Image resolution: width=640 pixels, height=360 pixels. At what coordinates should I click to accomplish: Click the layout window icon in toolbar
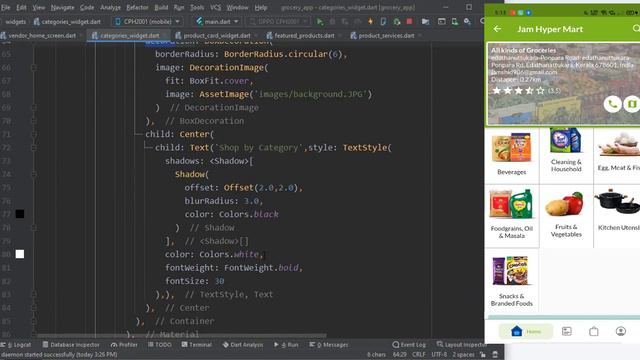tap(442, 21)
